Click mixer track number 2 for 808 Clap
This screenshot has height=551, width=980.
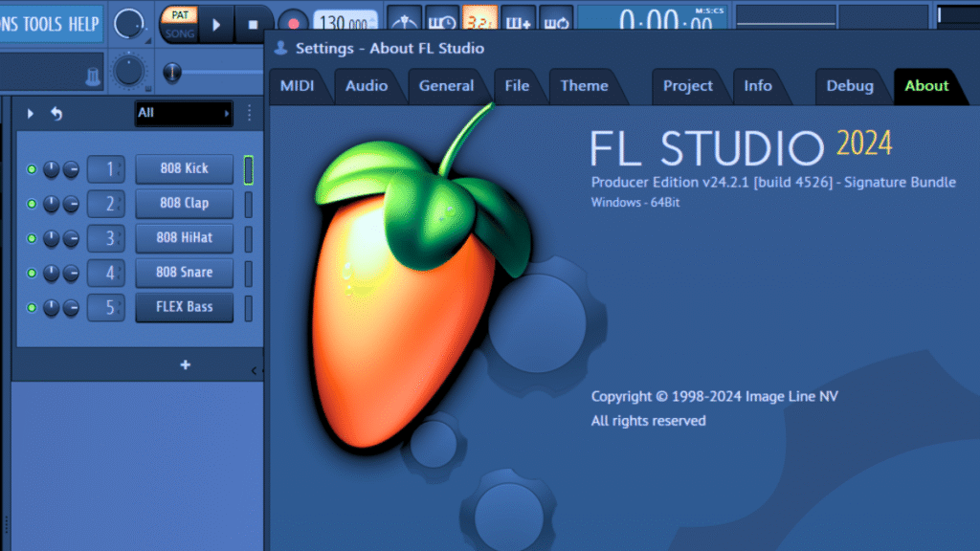106,204
